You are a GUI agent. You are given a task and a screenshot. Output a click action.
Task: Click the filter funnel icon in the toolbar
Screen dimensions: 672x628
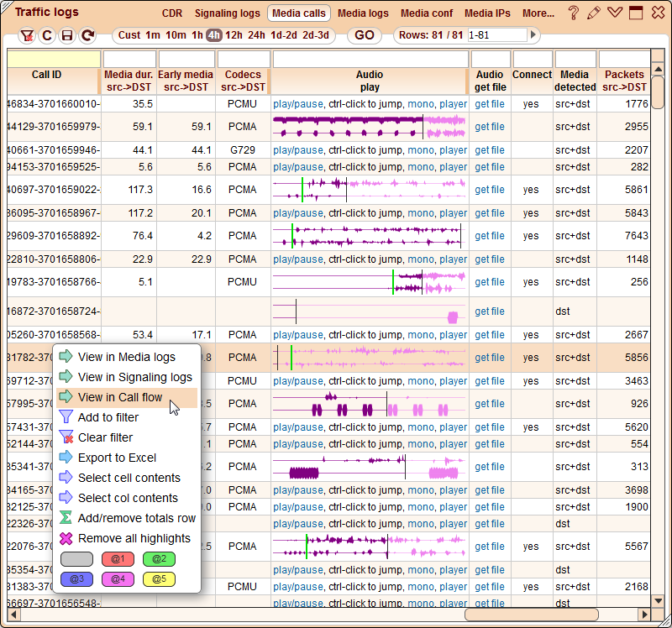[28, 36]
